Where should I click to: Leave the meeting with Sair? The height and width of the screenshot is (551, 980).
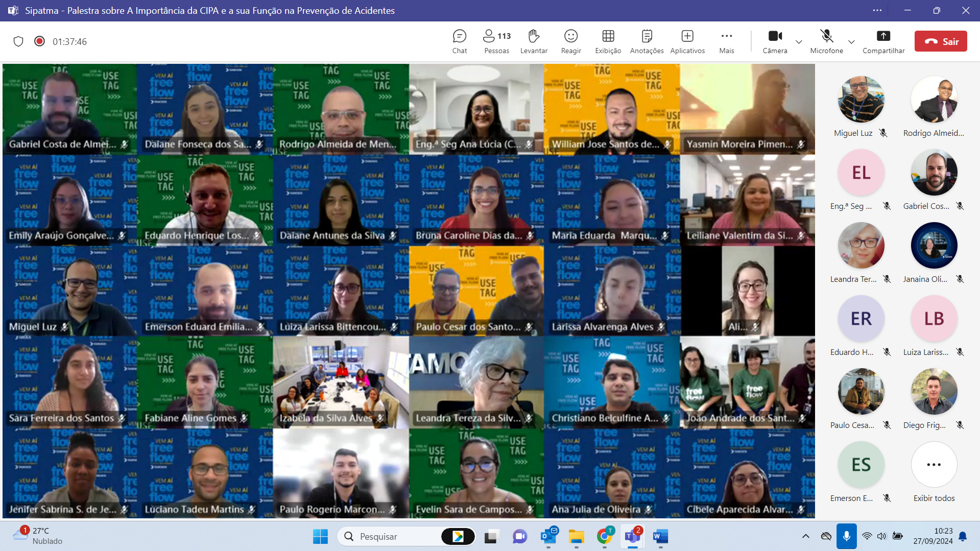click(941, 41)
